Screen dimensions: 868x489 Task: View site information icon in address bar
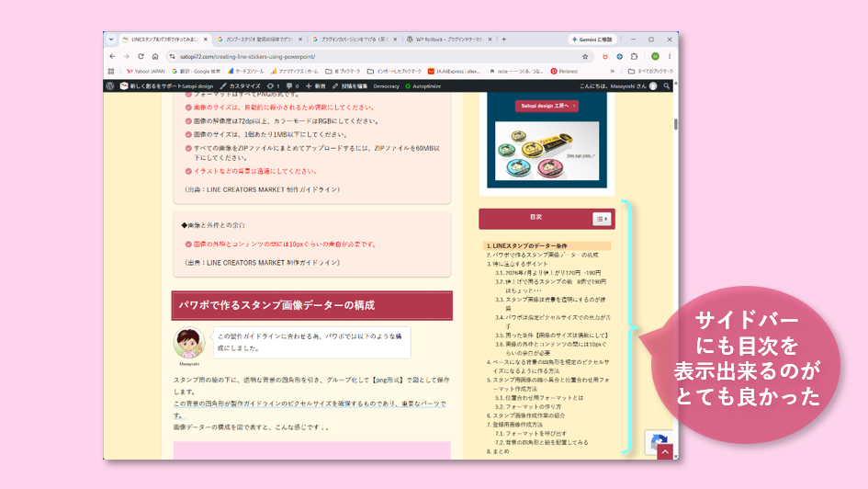point(172,56)
